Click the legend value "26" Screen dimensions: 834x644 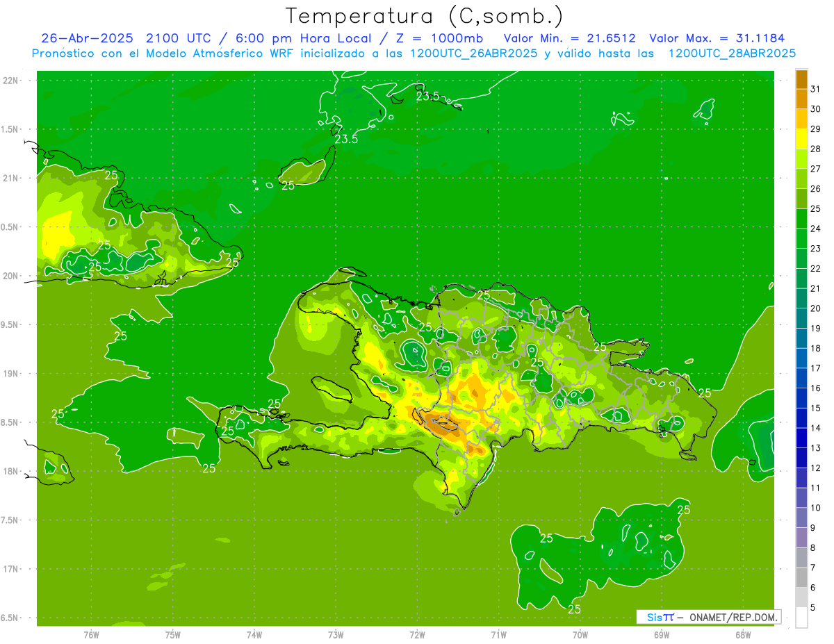[815, 188]
